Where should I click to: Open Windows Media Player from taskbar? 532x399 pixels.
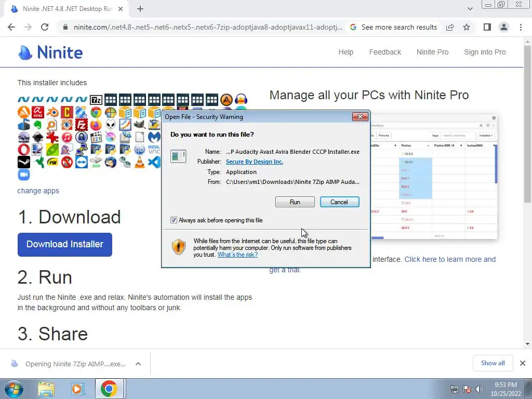pyautogui.click(x=77, y=389)
